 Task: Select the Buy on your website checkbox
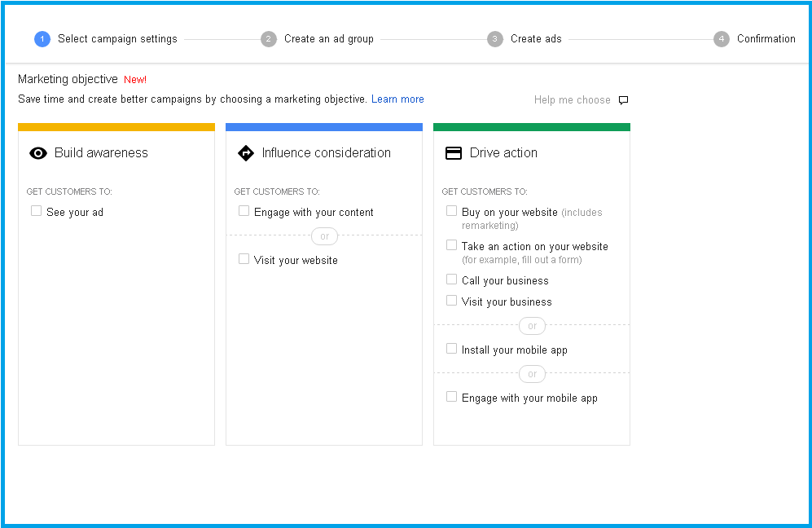[451, 211]
